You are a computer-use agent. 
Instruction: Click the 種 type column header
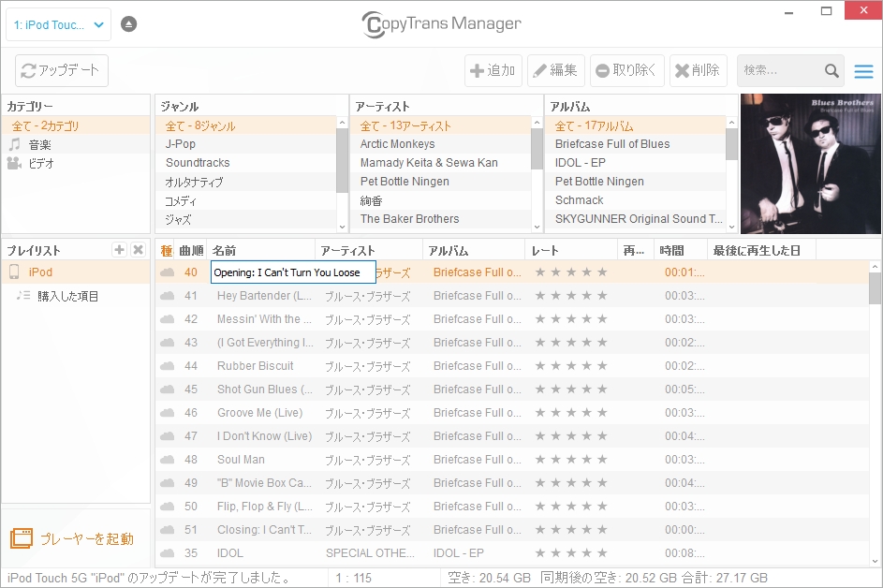point(166,251)
